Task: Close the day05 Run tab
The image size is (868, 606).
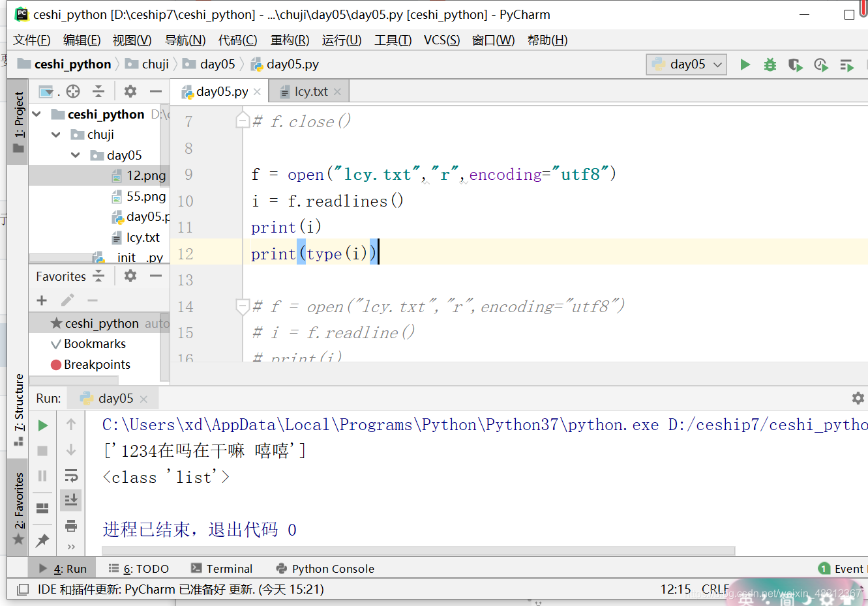Action: [144, 399]
